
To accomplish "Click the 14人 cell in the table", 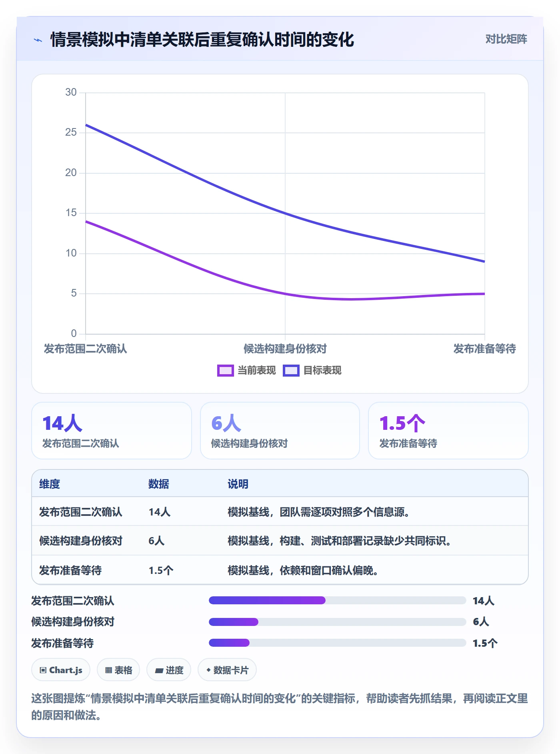I will tap(160, 512).
